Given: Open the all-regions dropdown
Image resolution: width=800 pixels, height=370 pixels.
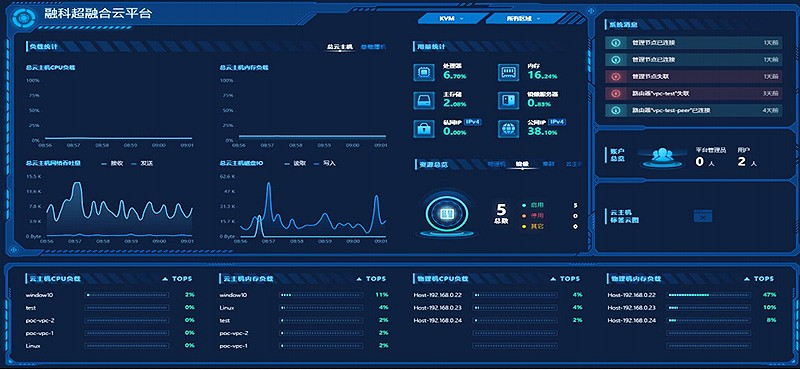Looking at the screenshot, I should coord(524,18).
